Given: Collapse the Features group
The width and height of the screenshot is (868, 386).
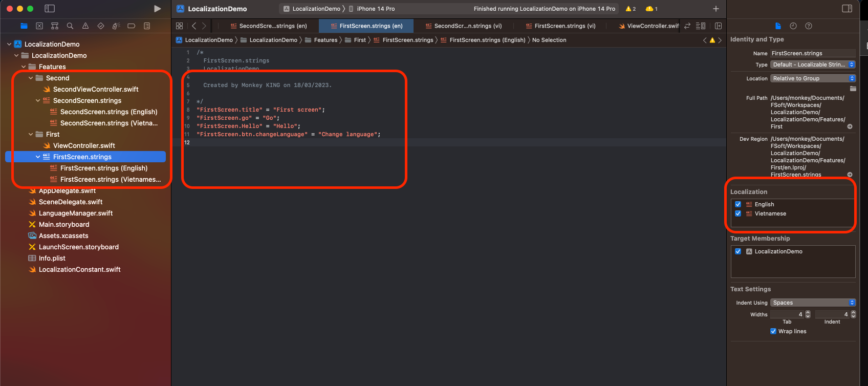Looking at the screenshot, I should [24, 67].
